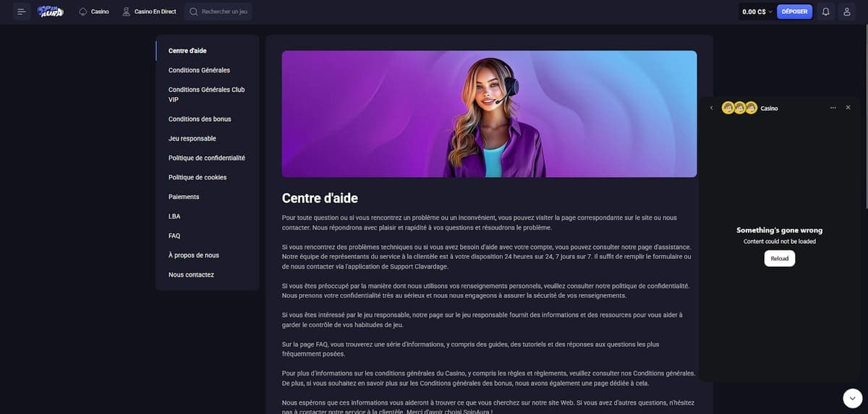Open the user profile icon
The image size is (868, 414).
pos(846,12)
